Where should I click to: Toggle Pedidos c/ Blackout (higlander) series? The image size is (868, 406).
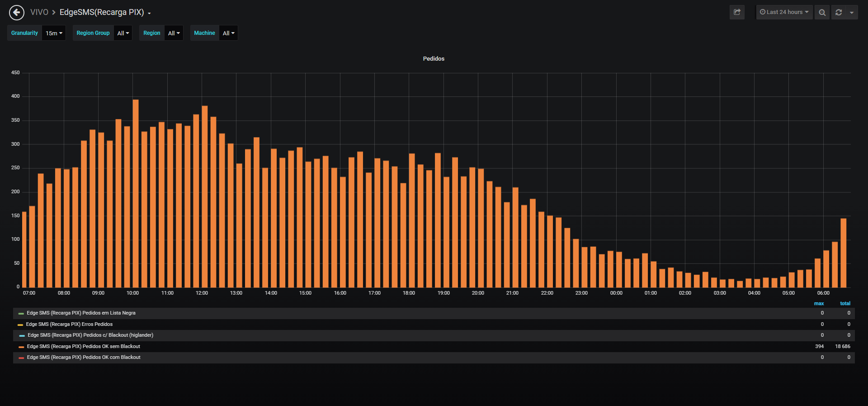point(90,335)
